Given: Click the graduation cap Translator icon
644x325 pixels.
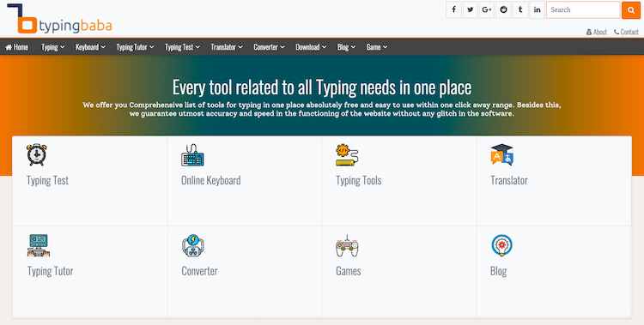Looking at the screenshot, I should pyautogui.click(x=502, y=154).
